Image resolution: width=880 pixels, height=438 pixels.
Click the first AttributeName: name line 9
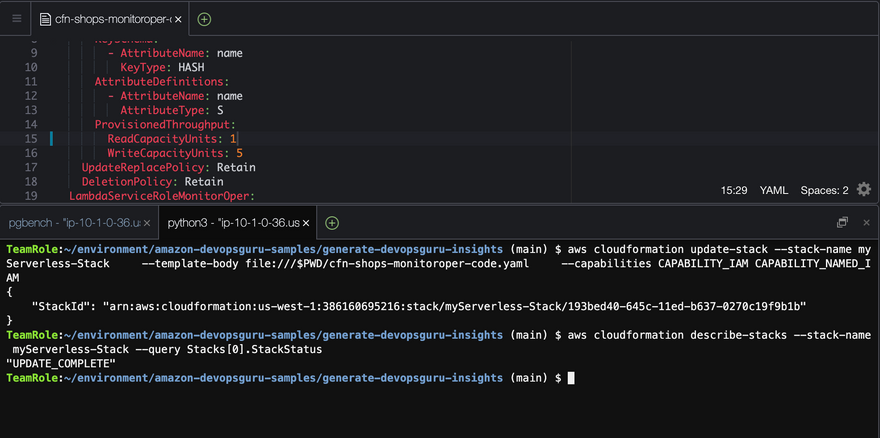click(176, 53)
